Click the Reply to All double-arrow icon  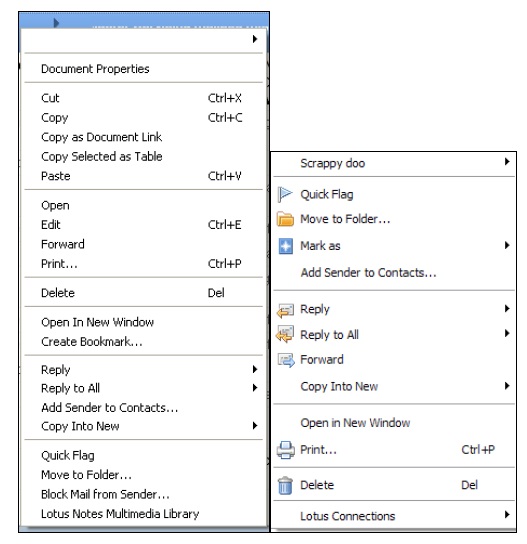(x=285, y=334)
